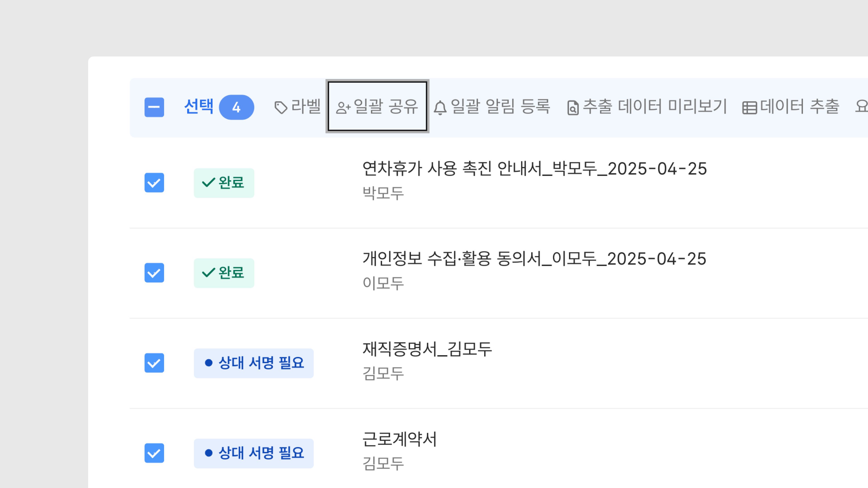The width and height of the screenshot is (868, 488).
Task: Open the 재직증명서_김모두 document title
Action: pos(427,349)
